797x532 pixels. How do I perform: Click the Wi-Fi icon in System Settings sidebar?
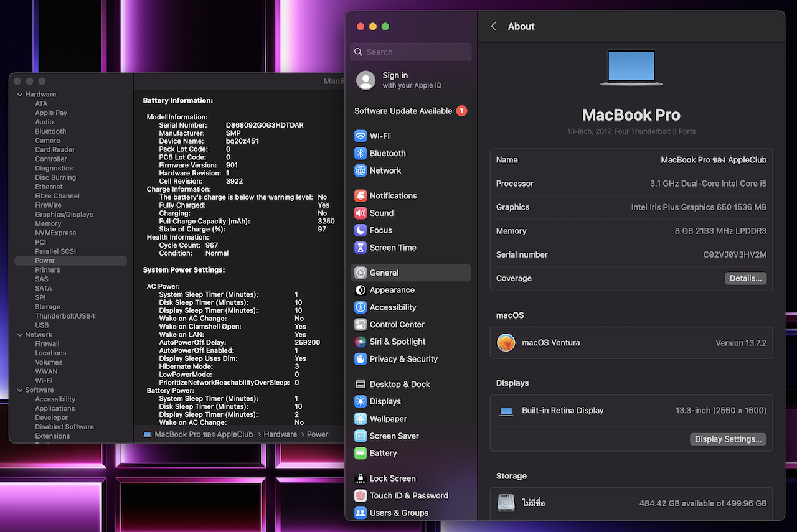361,136
